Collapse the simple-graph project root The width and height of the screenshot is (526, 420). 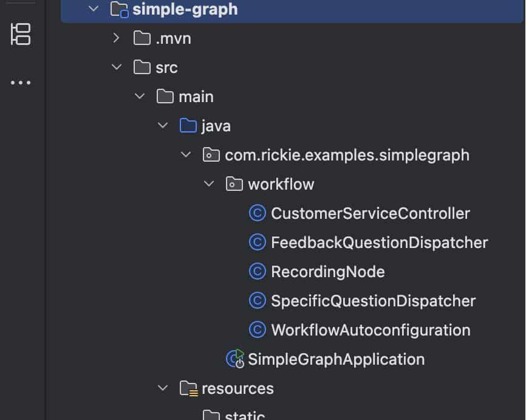coord(93,9)
